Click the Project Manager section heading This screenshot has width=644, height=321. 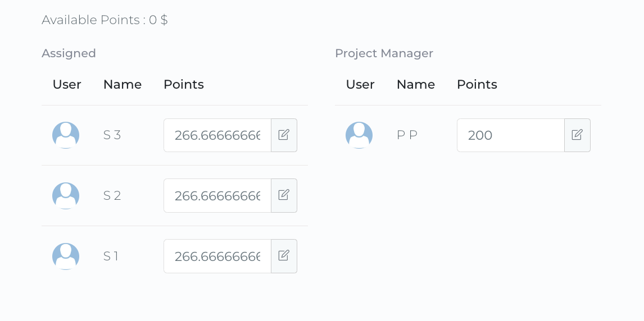pos(384,53)
